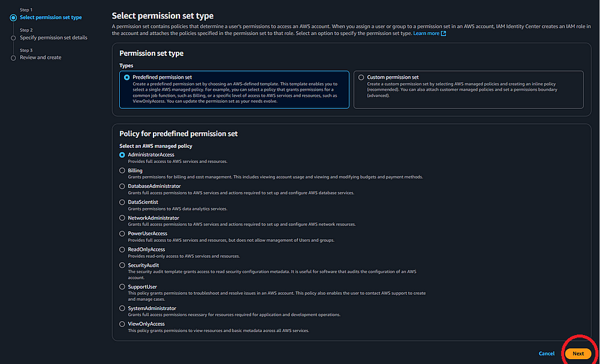The image size is (602, 364).
Task: Select the Billing policy radio button
Action: [123, 170]
